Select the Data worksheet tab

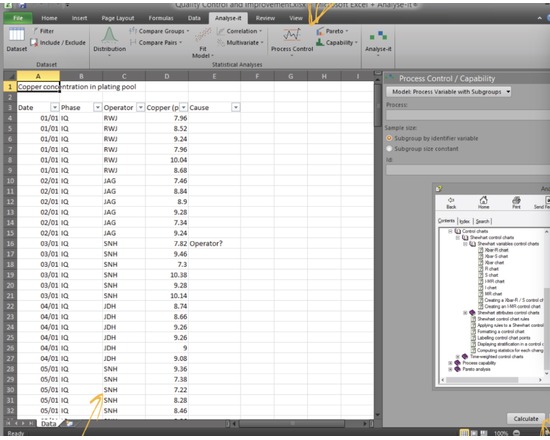pyautogui.click(x=48, y=424)
